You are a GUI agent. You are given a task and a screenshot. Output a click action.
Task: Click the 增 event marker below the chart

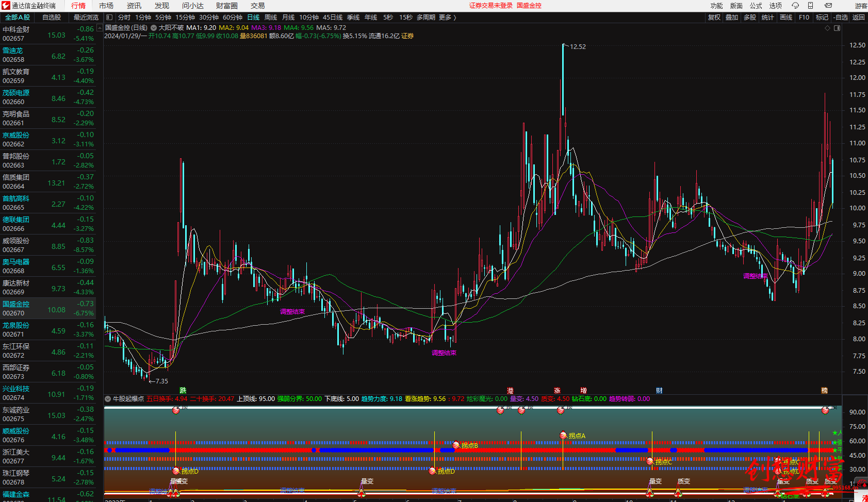click(x=583, y=391)
